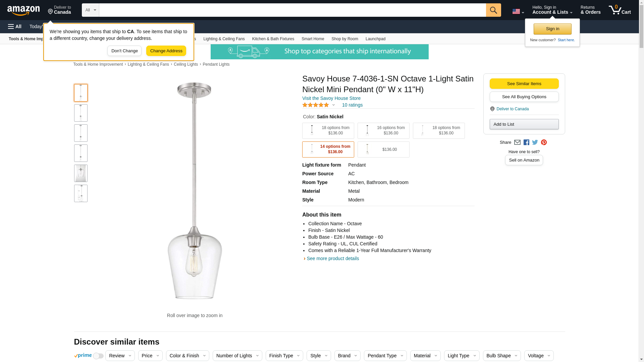Image resolution: width=644 pixels, height=362 pixels.
Task: Select the 14 options color swatch
Action: click(x=328, y=149)
